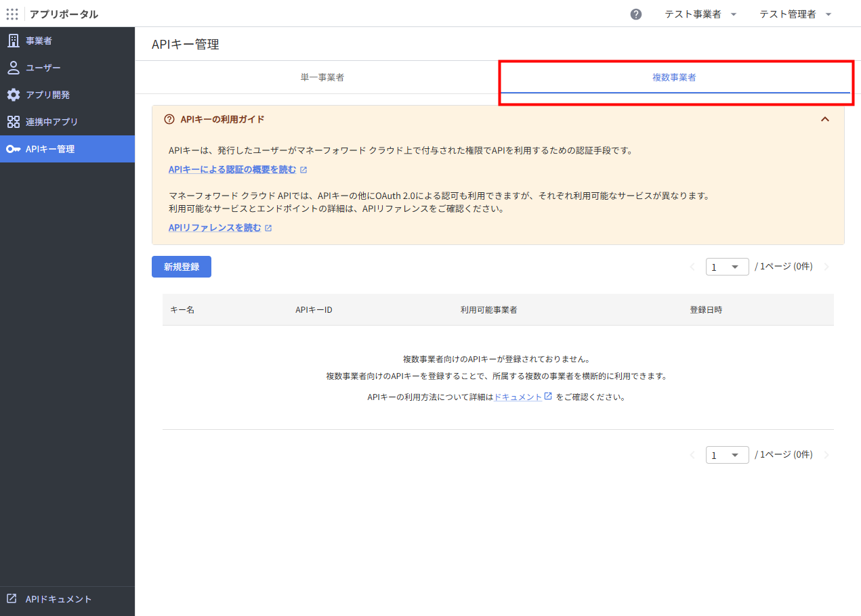This screenshot has height=616, width=861.
Task: Open the app grid launcher icon
Action: [x=12, y=14]
